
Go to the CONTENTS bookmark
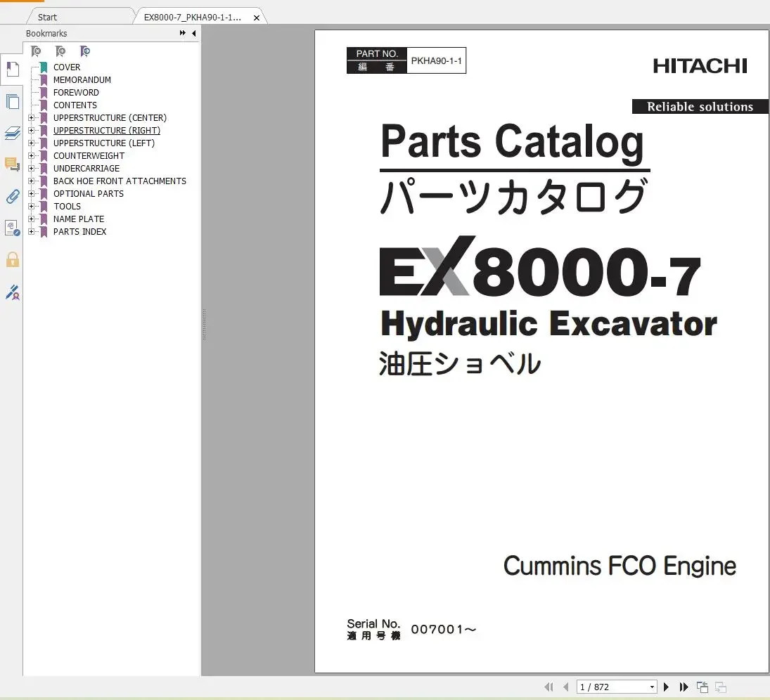[75, 105]
